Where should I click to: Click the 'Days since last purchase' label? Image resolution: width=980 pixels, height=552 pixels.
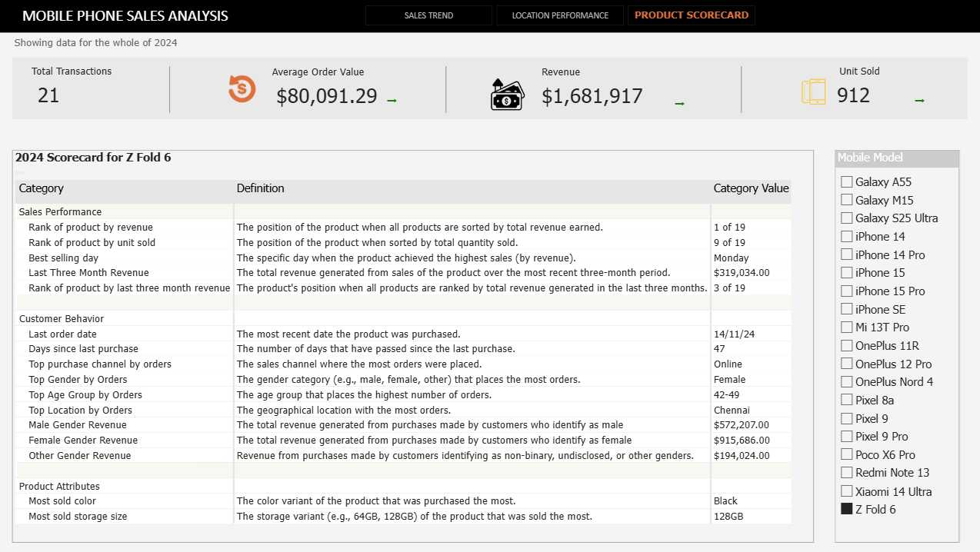coord(84,349)
